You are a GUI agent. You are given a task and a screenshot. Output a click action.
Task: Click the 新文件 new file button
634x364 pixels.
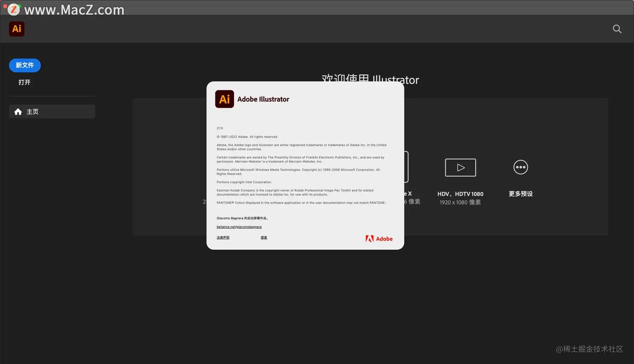coord(25,65)
